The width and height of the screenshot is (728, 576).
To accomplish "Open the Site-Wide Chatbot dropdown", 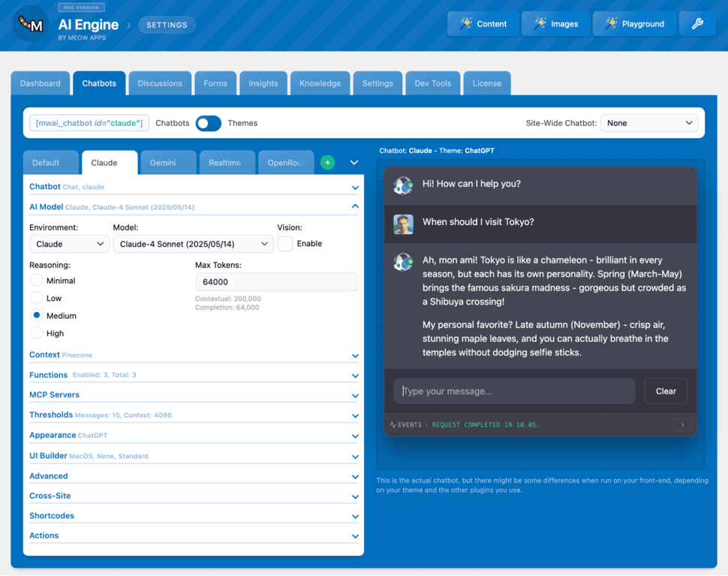I will [648, 122].
